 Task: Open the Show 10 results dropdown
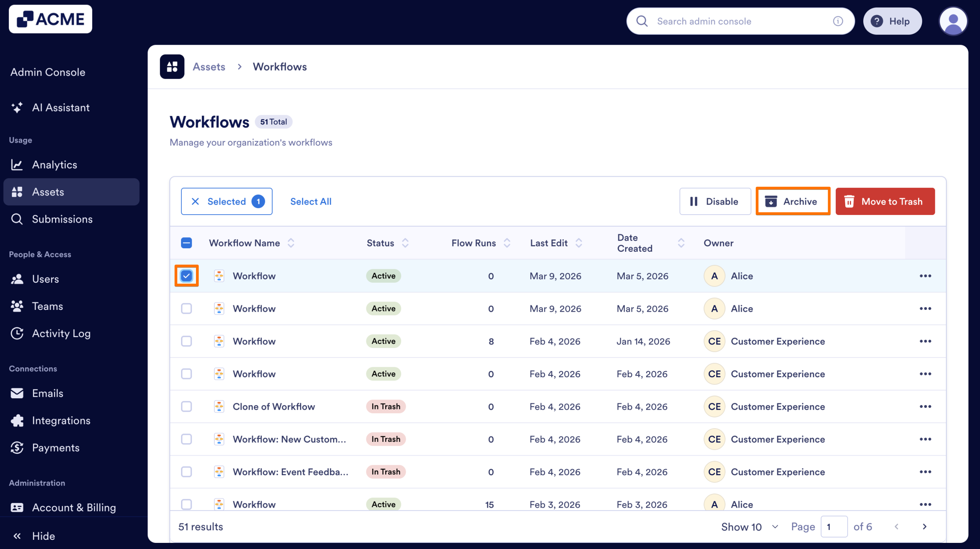tap(748, 526)
